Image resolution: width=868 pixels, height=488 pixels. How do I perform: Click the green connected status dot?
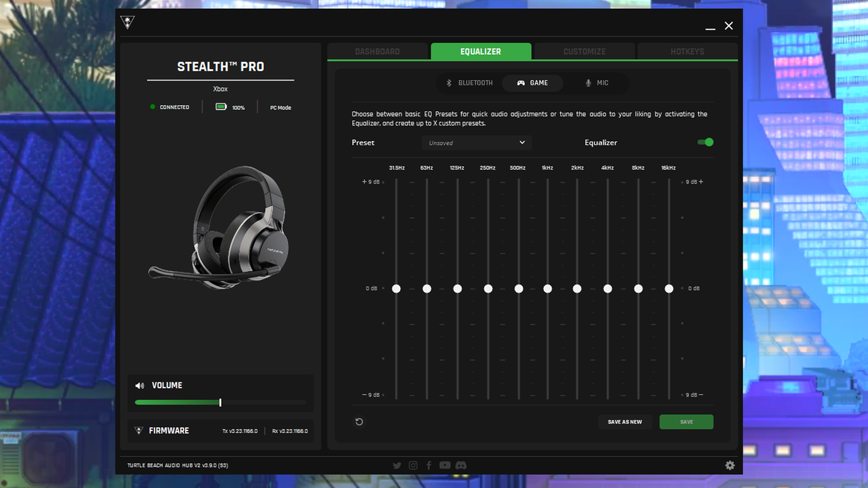point(153,107)
